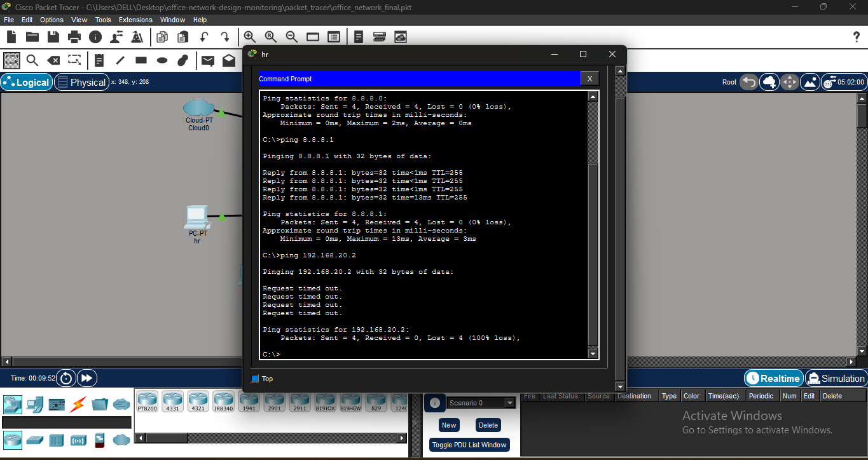
Task: Copy the selected items
Action: click(x=162, y=37)
